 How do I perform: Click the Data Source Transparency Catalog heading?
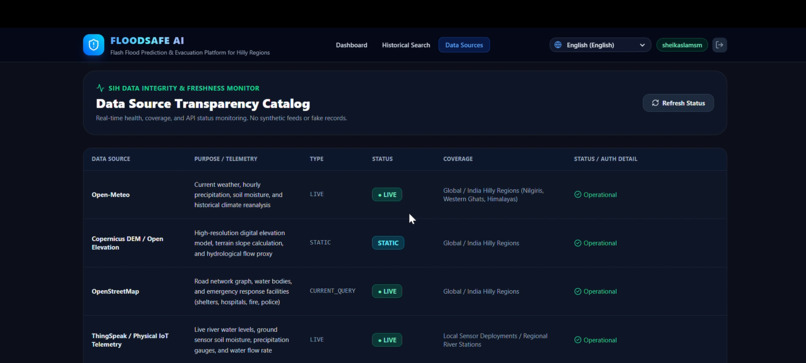tap(203, 104)
